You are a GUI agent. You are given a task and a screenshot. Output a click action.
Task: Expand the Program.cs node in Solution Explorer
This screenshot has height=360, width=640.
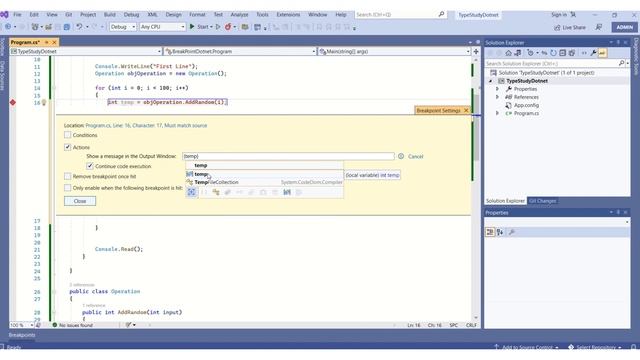point(497,113)
